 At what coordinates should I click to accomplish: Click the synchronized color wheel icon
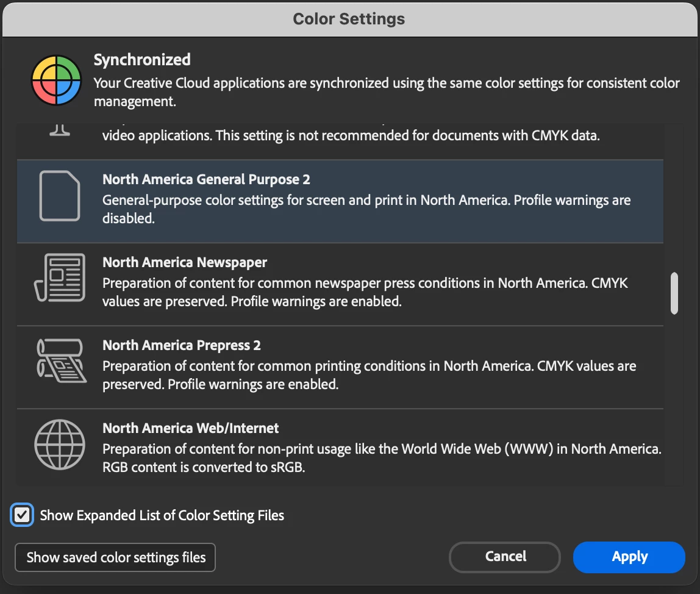[x=56, y=81]
